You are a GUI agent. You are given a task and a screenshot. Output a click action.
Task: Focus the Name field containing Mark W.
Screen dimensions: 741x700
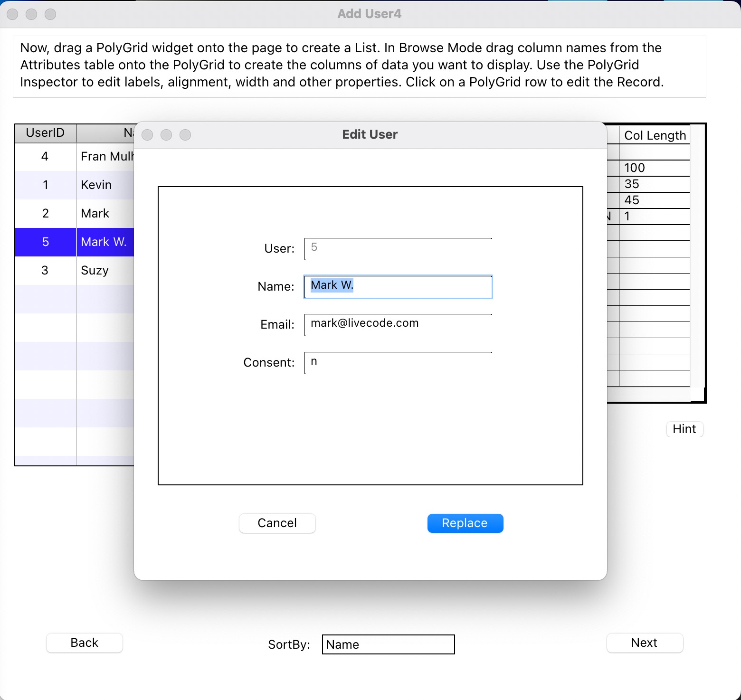398,287
